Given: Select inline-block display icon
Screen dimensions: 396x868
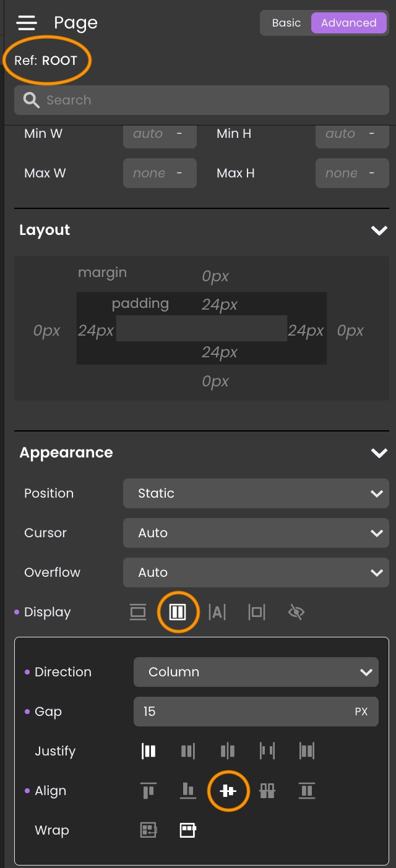Looking at the screenshot, I should 257,613.
